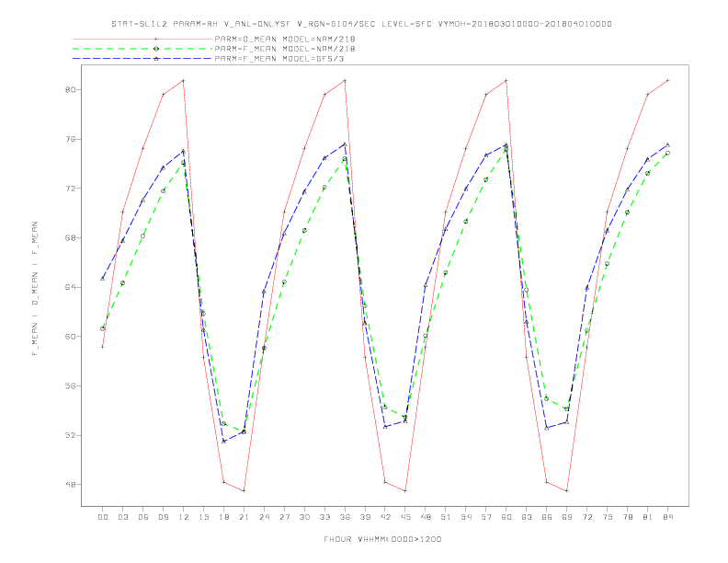Click x-axis tick label 15

pos(203,517)
